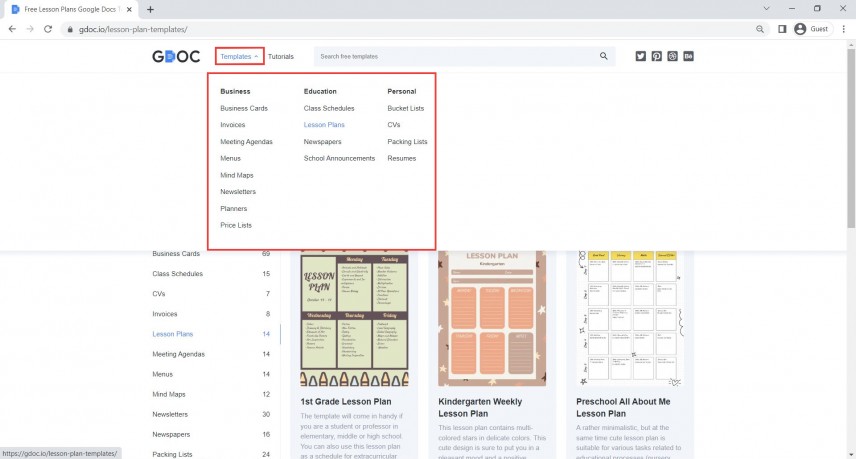The height and width of the screenshot is (459, 856).
Task: Select Meeting Agendas in the dropdown menu
Action: [246, 142]
